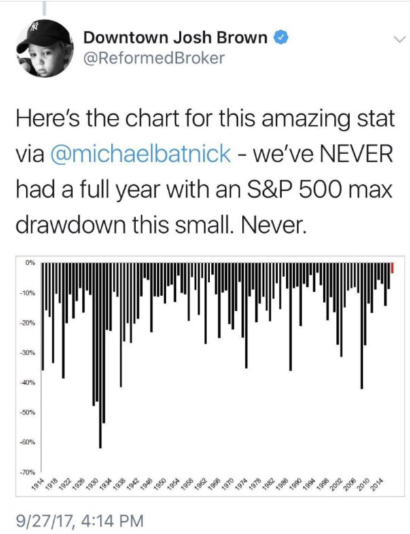Follow the @michaelbatnick mention link

pyautogui.click(x=141, y=153)
